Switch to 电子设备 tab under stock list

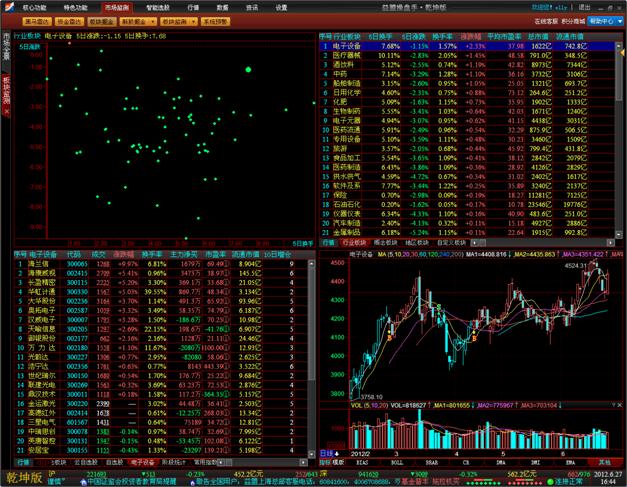142,462
